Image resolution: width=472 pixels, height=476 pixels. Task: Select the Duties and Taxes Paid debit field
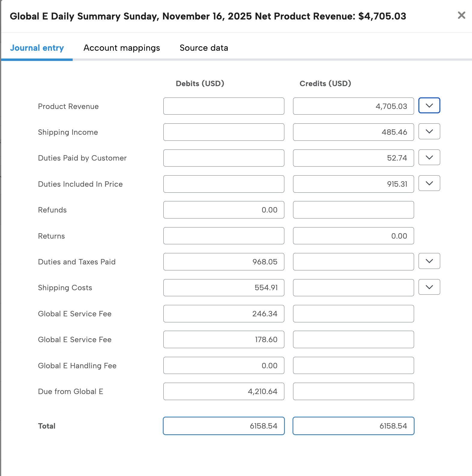tap(224, 261)
